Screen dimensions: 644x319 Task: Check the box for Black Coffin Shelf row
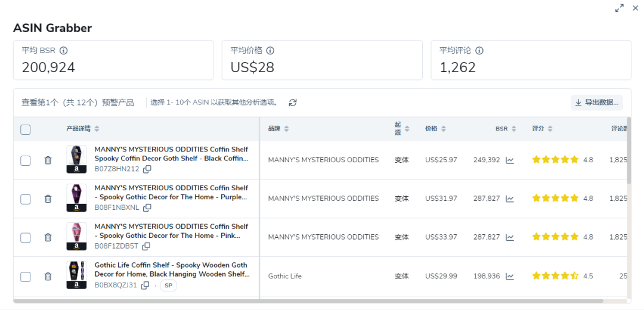point(26,160)
